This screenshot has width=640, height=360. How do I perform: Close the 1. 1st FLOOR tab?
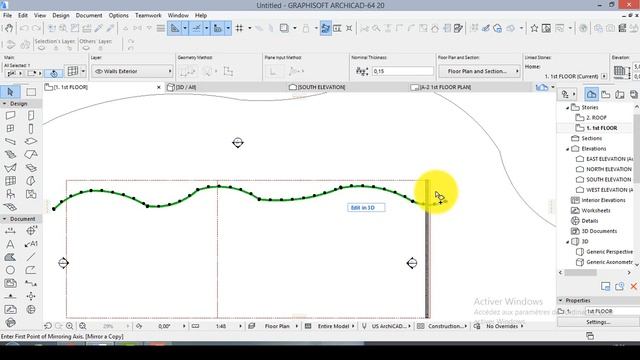click(159, 87)
